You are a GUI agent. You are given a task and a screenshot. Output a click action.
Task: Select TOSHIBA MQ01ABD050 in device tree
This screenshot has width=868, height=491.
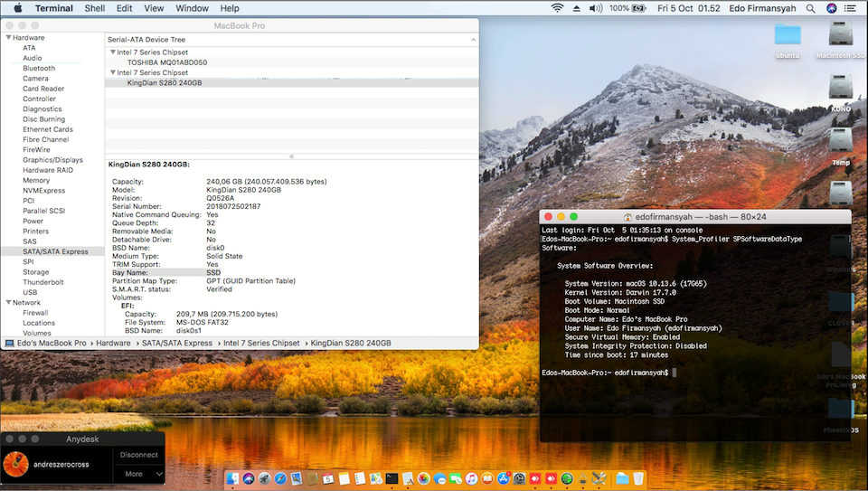[x=166, y=62]
